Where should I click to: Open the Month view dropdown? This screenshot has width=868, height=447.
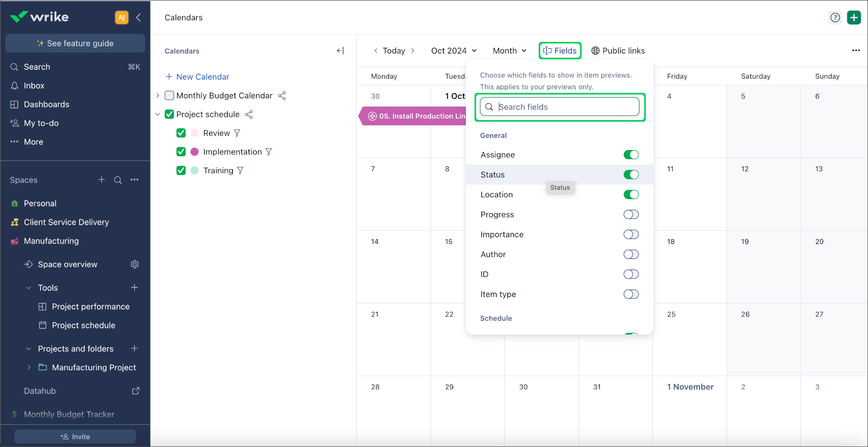(x=509, y=51)
